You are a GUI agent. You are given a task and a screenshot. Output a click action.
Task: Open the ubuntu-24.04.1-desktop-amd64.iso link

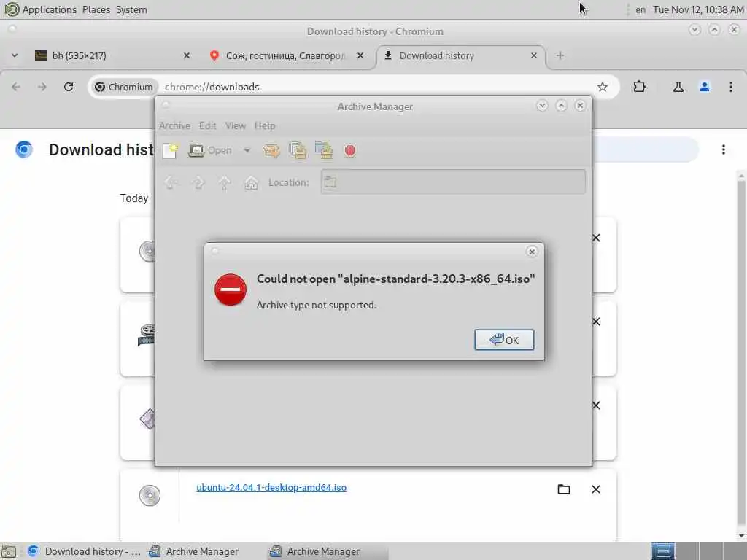[x=271, y=488]
